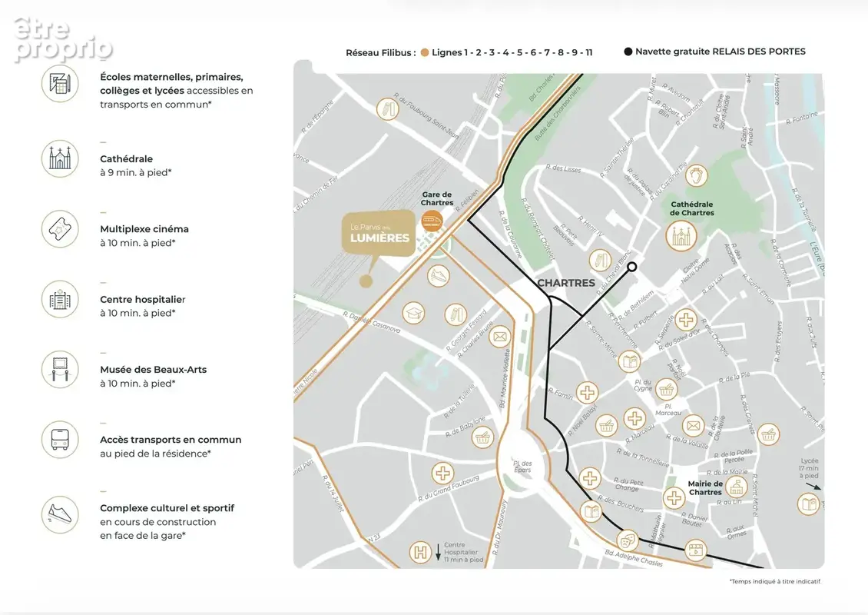Click the basket icon near R. des Grenets
The image size is (868, 615).
(x=768, y=434)
